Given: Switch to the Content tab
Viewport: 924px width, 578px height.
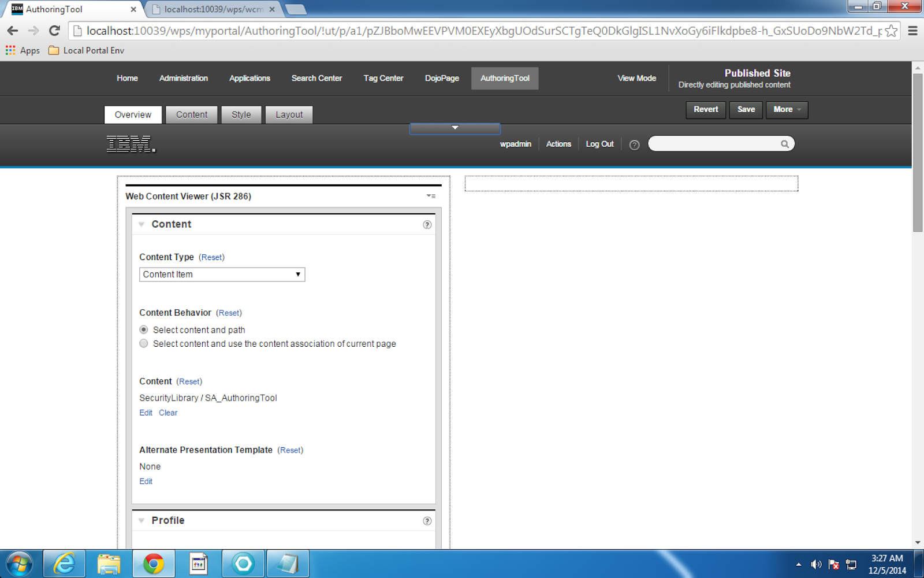Looking at the screenshot, I should click(192, 114).
